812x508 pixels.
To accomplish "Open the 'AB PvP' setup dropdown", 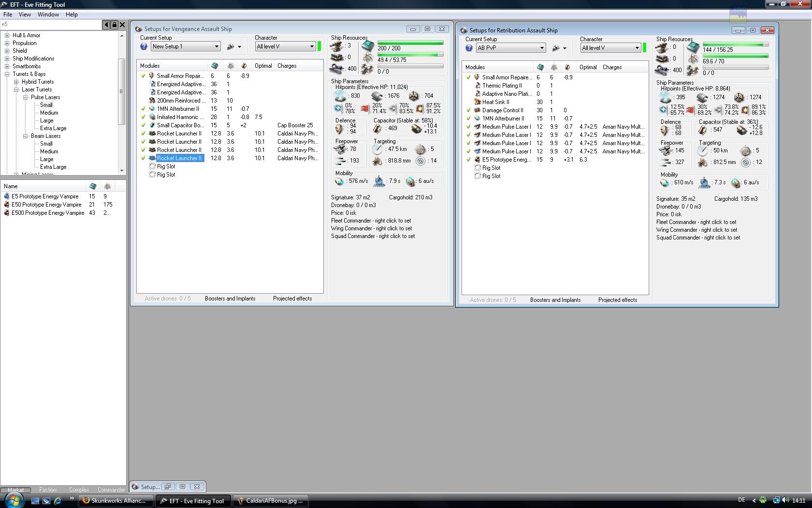I will 511,48.
